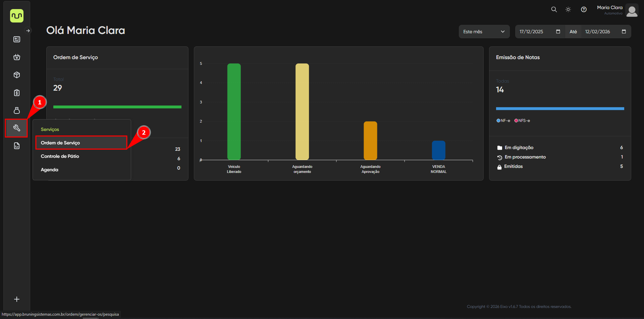Open the report chart sidebar icon
This screenshot has width=644, height=319.
click(x=17, y=146)
